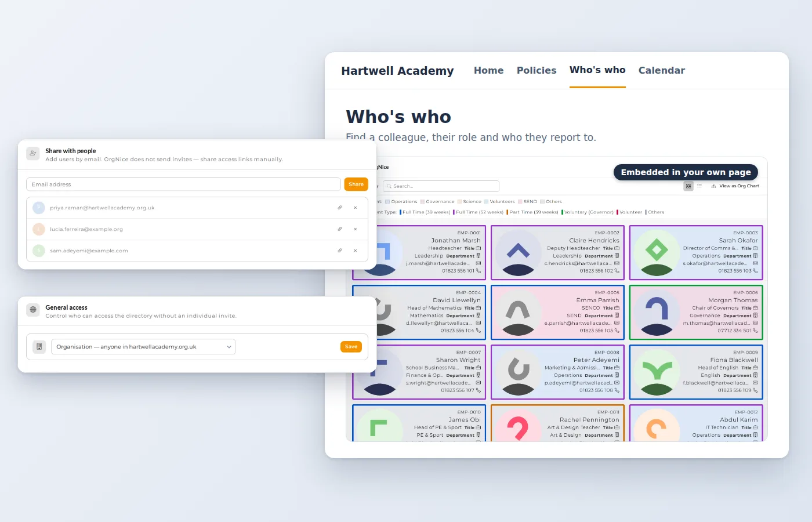Image resolution: width=812 pixels, height=522 pixels.
Task: Click the directory Search box
Action: [441, 186]
